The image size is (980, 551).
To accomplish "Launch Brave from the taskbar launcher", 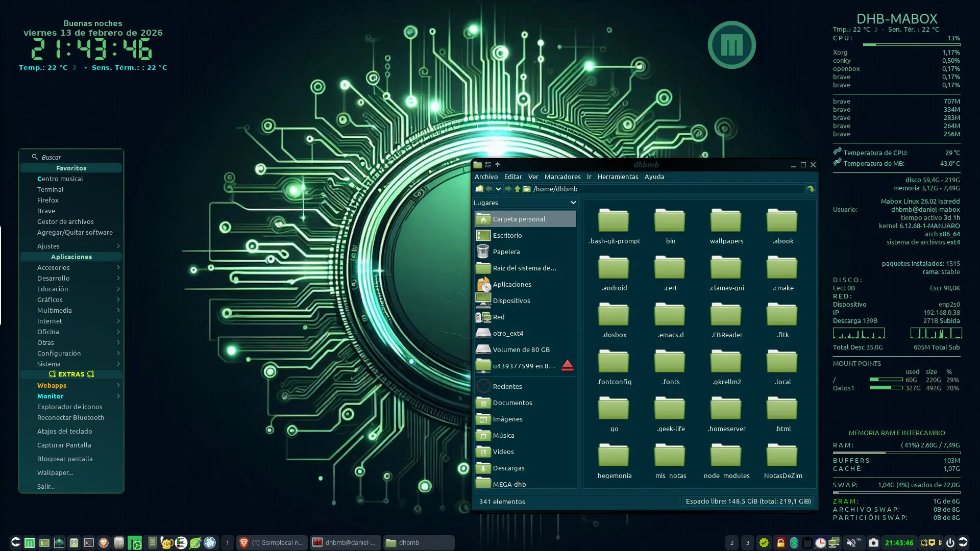I will [x=104, y=542].
